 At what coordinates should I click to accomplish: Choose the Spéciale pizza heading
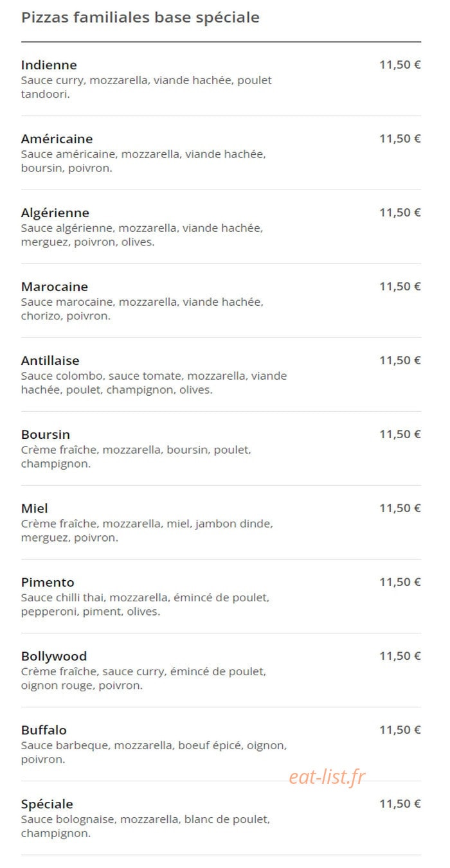point(47,804)
